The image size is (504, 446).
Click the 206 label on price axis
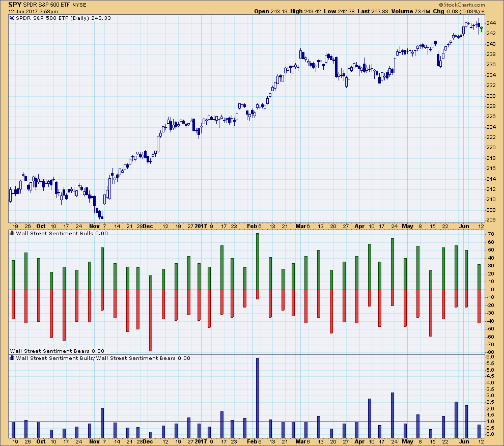click(491, 220)
